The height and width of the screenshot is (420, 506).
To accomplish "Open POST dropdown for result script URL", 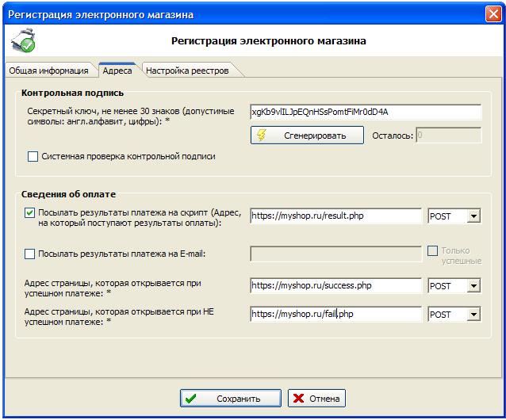I will point(474,216).
